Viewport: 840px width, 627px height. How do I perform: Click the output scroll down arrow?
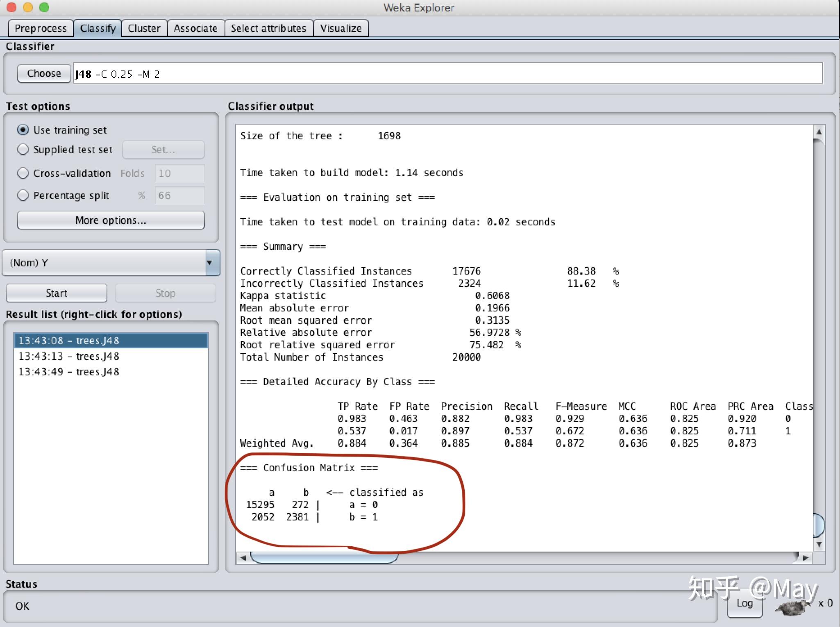[819, 544]
